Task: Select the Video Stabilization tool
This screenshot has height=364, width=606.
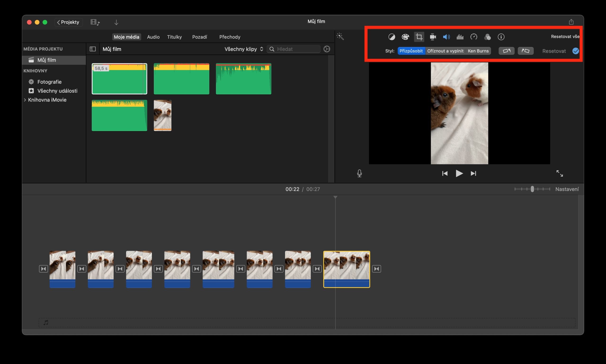Action: (433, 37)
